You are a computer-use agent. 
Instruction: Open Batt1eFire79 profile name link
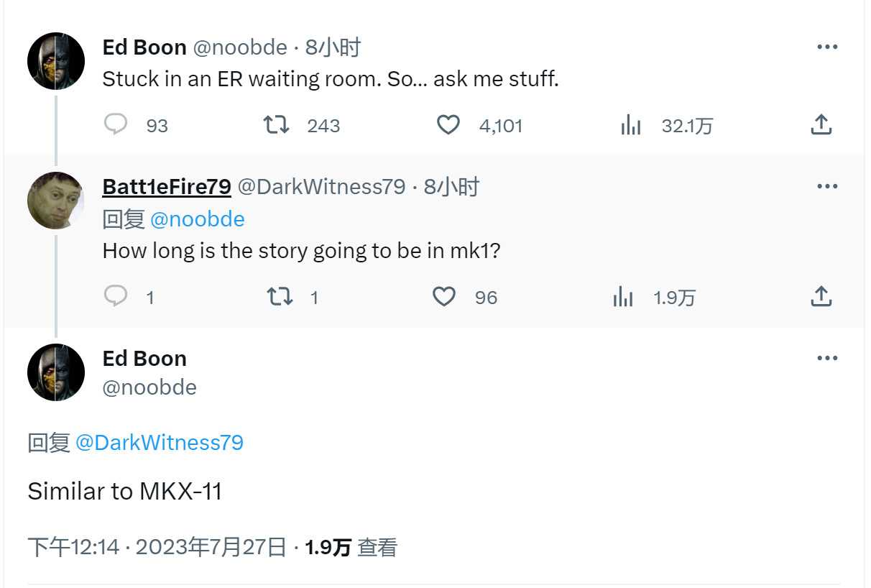pos(167,187)
